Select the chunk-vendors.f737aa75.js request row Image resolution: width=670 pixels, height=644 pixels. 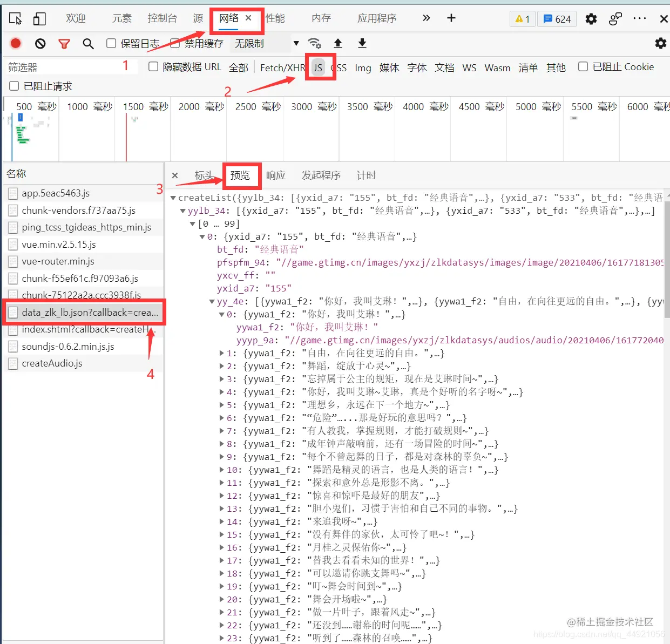84,211
